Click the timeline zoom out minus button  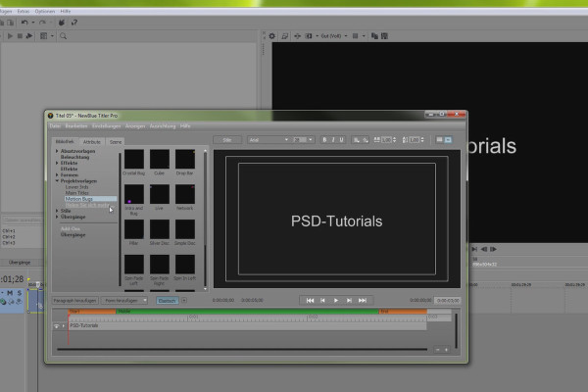point(438,350)
